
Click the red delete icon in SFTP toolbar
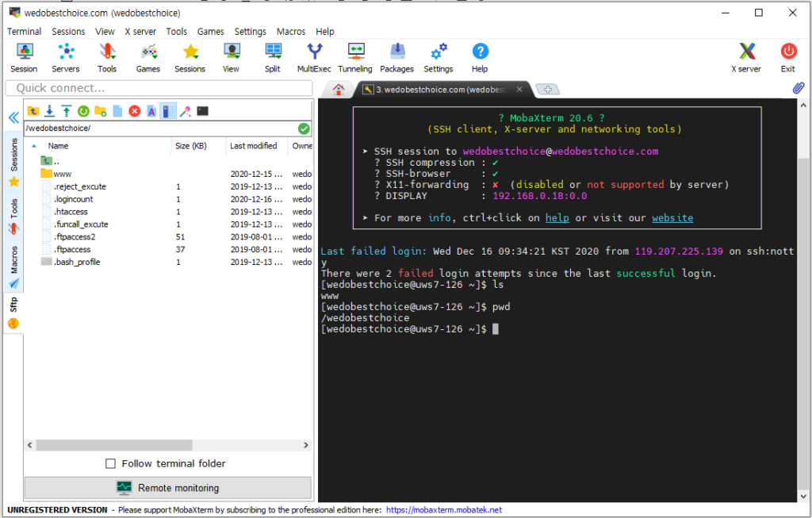tap(135, 111)
